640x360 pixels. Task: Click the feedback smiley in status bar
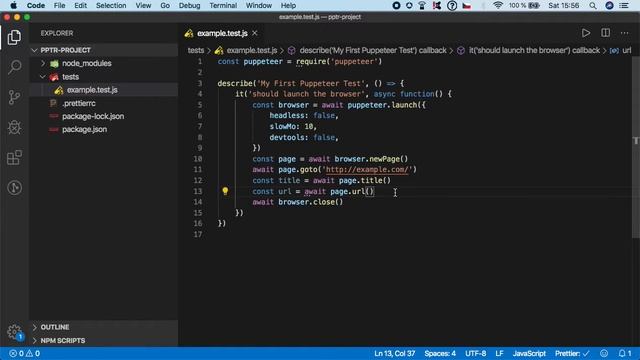click(604, 353)
